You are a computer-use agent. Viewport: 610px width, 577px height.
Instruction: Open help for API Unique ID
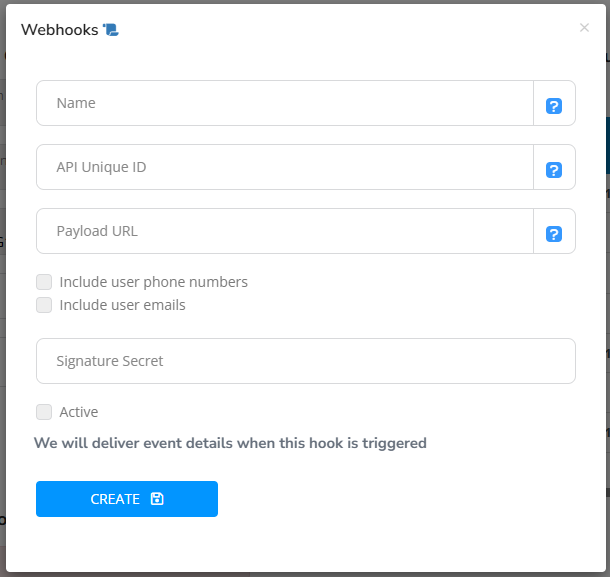point(554,170)
